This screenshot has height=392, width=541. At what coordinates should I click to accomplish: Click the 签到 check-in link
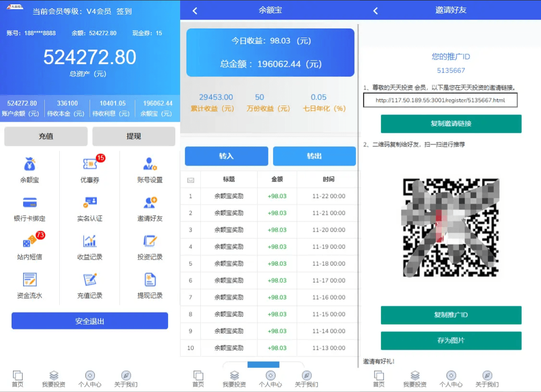[124, 12]
